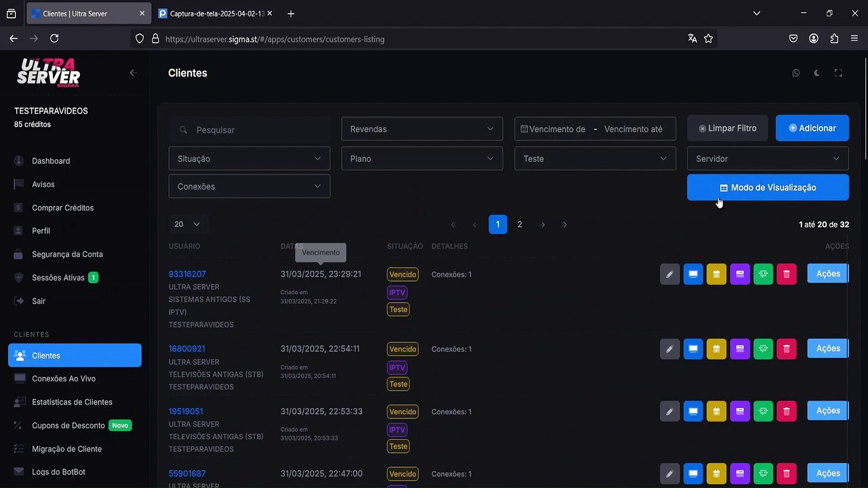The image size is (868, 488).
Task: Open Ações dropdown for client 16800921
Action: point(828,348)
